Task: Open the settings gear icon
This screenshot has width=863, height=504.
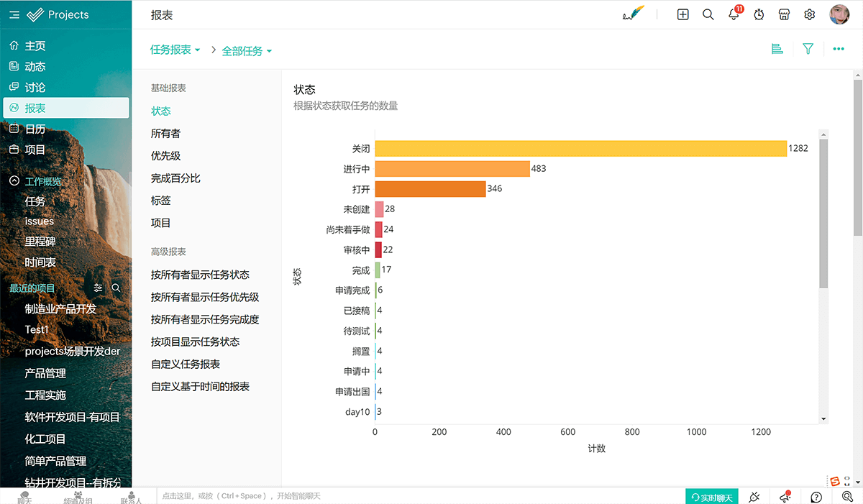Action: pyautogui.click(x=810, y=14)
